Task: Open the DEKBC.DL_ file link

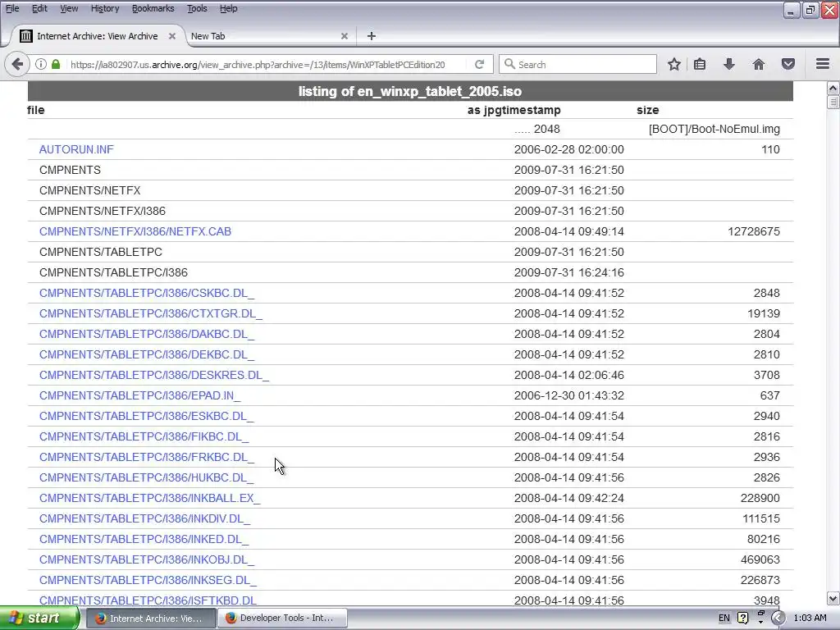Action: click(147, 354)
